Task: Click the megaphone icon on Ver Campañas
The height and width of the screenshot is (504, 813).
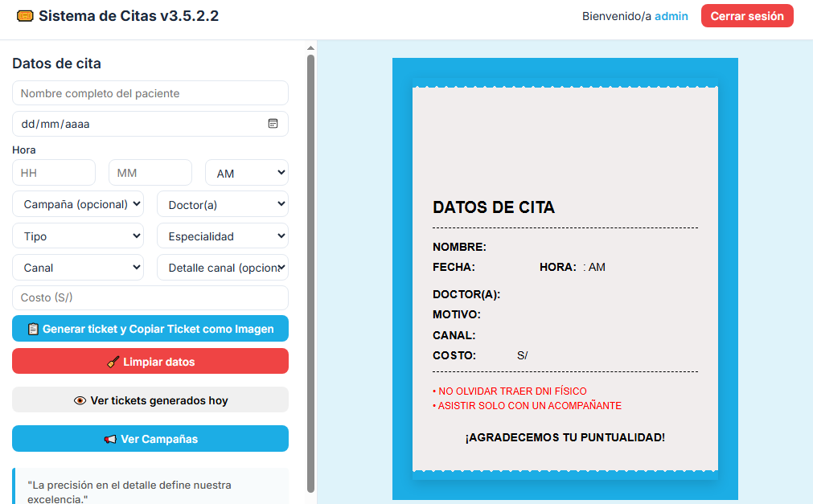Action: point(110,439)
